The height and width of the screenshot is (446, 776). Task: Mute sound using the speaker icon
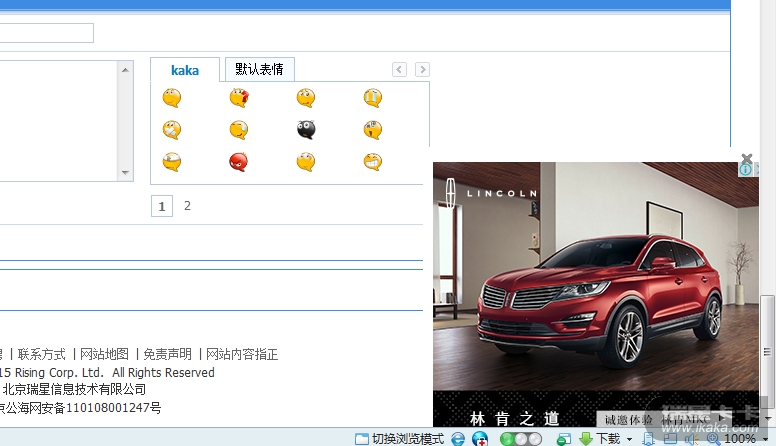691,439
